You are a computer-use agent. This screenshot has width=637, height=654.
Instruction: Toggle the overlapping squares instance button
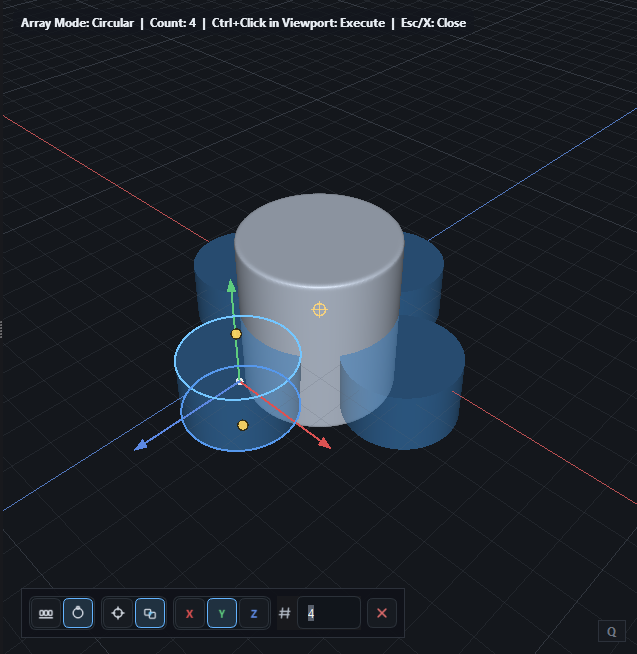point(150,613)
